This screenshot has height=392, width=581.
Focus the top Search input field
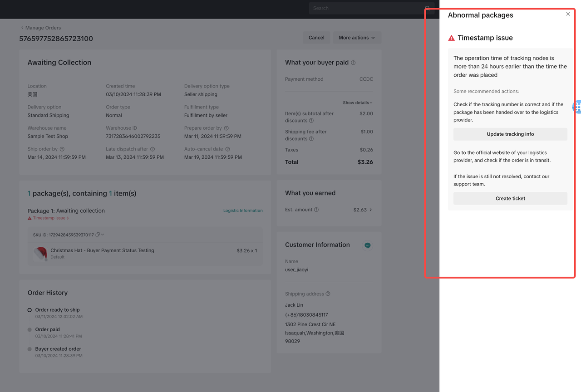(365, 8)
